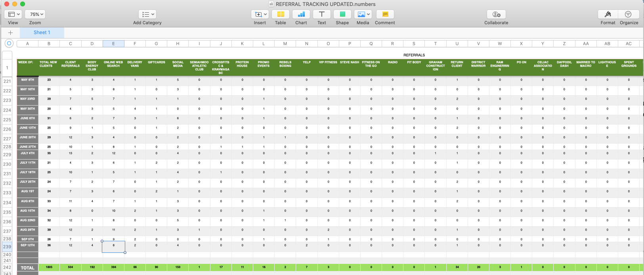
Task: Open the Add Category dropdown
Action: click(x=147, y=14)
